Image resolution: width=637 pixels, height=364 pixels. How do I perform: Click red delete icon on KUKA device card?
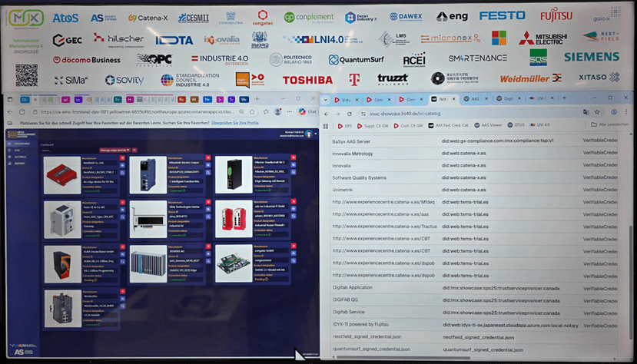122,247
